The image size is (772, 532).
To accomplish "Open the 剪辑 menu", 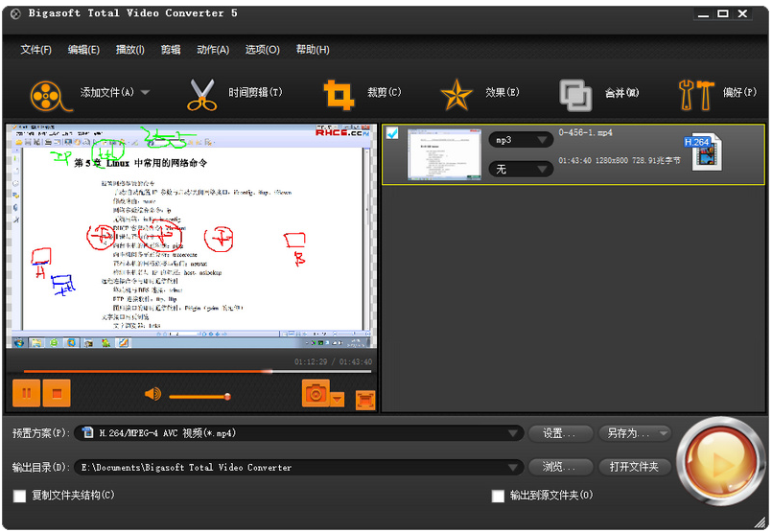I will 171,50.
